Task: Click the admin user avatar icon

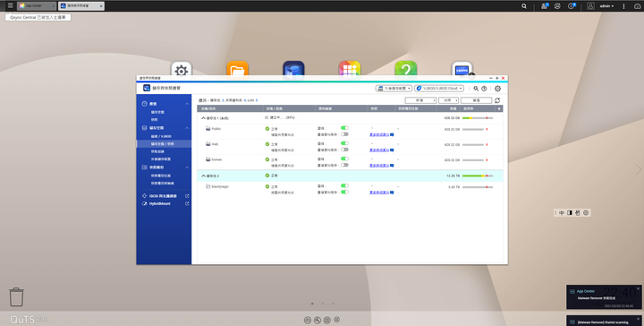Action: point(590,5)
